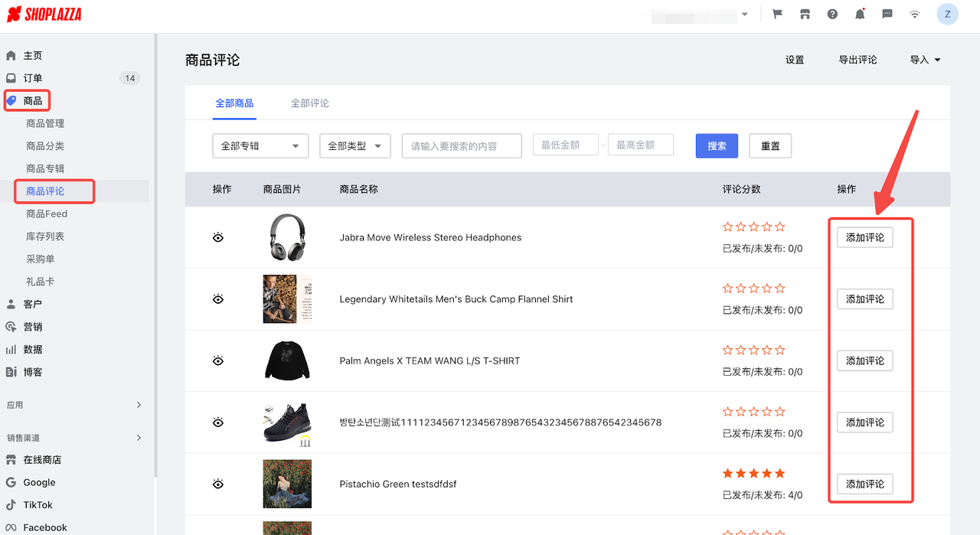
Task: Toggle visibility for Pistachio Green testsdfdsf
Action: click(218, 484)
